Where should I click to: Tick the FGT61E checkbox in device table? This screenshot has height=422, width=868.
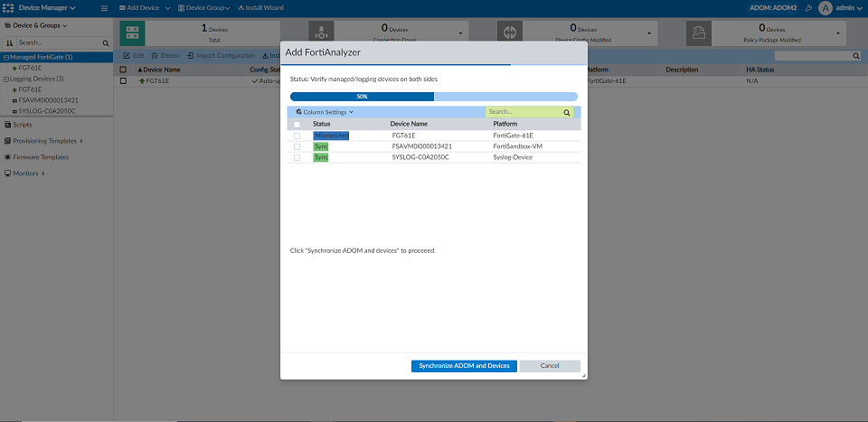123,80
